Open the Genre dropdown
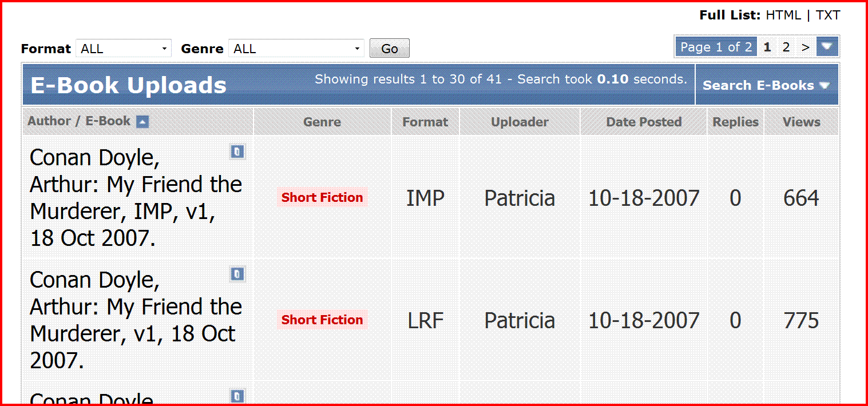The height and width of the screenshot is (406, 868). (x=296, y=49)
